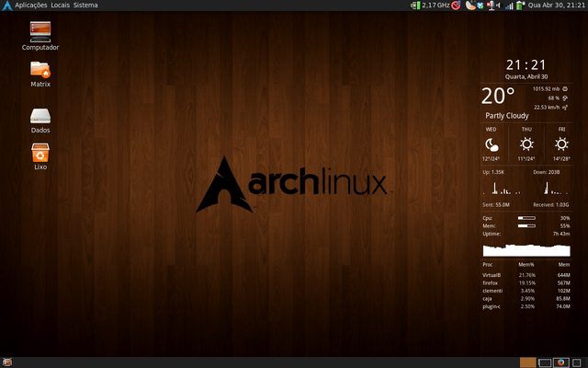588x368 pixels.
Task: Click the Uptime 7h 43m value
Action: 561,234
